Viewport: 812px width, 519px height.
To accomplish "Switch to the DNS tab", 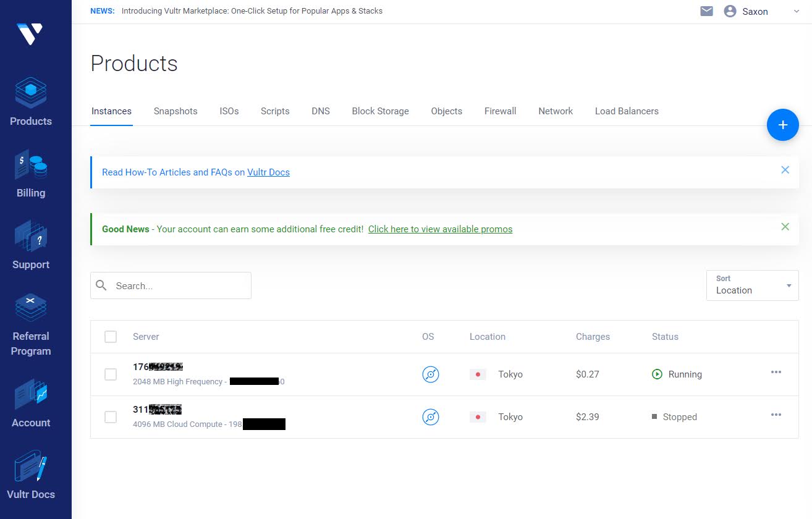I will pos(321,111).
